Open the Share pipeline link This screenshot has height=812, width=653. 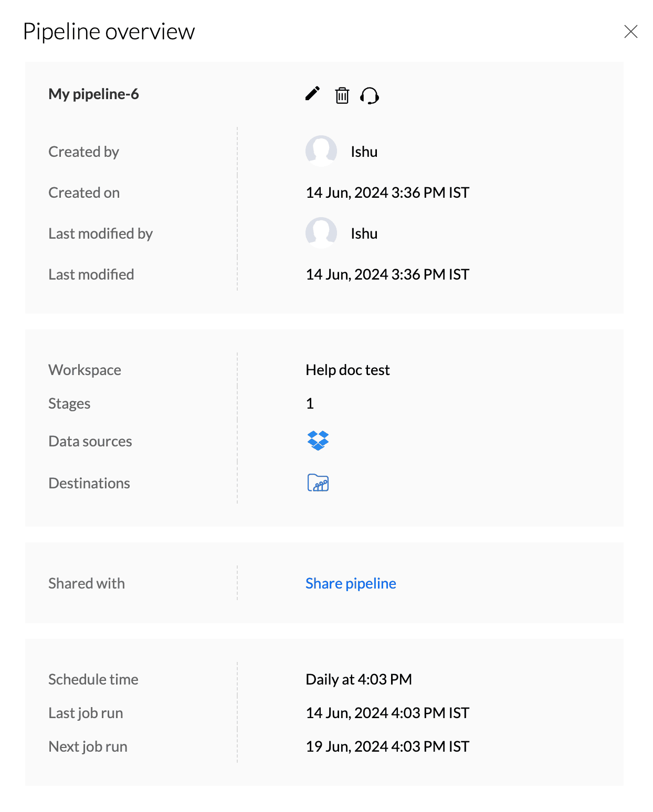coord(351,583)
